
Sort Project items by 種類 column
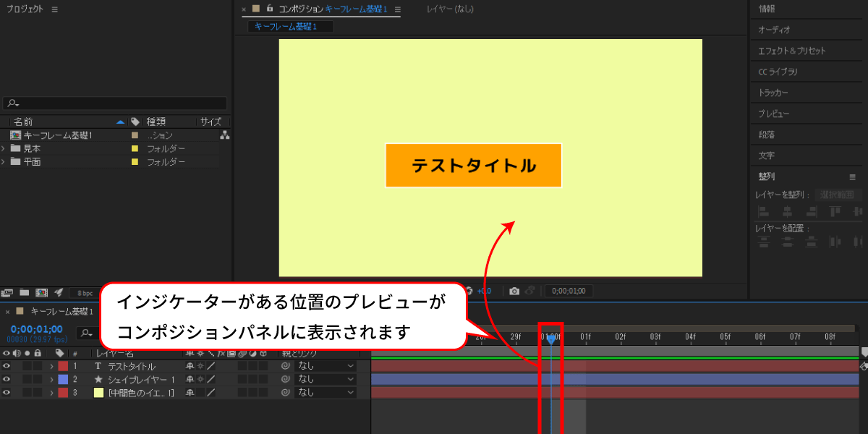[x=156, y=122]
